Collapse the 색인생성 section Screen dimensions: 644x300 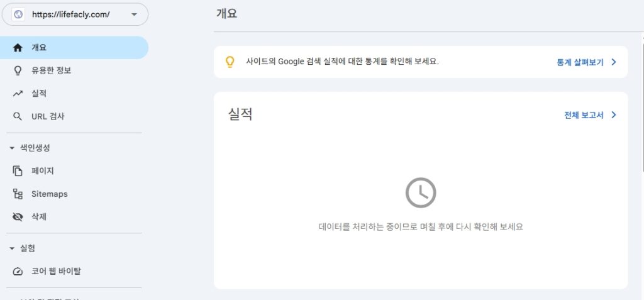(11, 148)
